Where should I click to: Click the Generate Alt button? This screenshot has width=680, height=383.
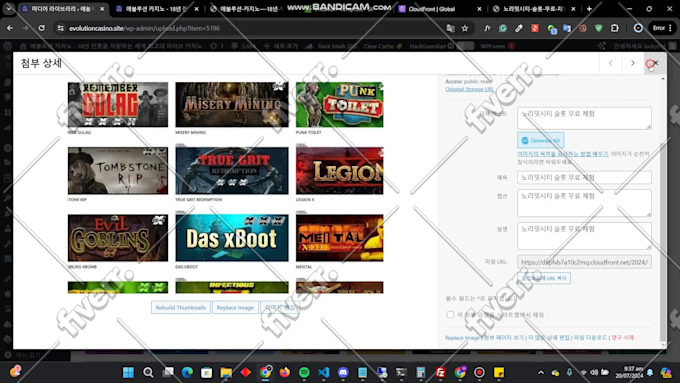(540, 141)
